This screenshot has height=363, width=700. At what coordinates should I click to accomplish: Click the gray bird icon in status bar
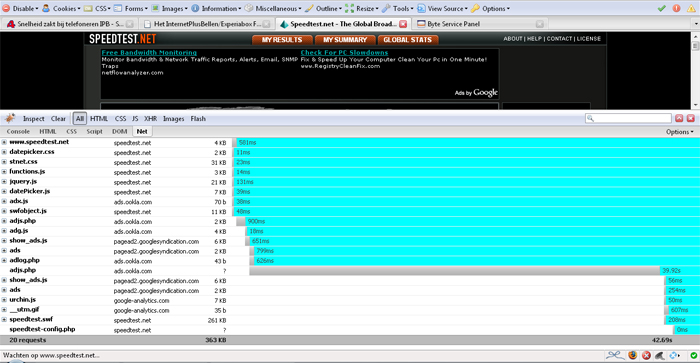660,355
